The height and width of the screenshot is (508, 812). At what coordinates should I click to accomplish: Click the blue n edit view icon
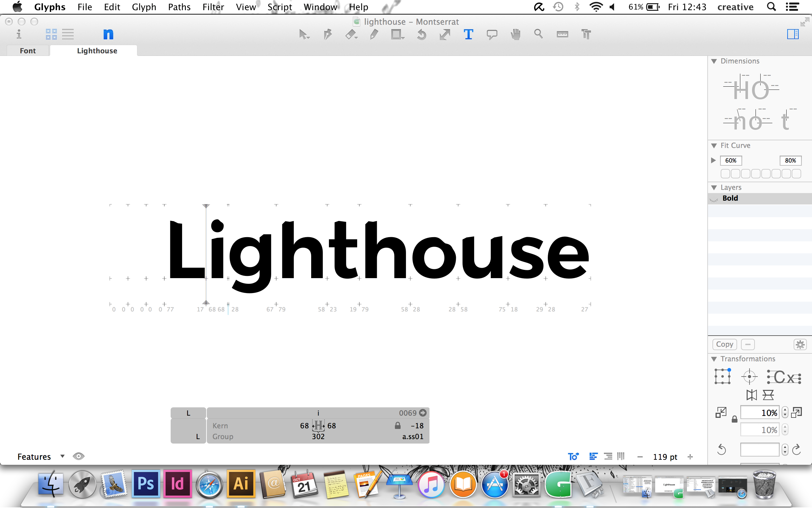[108, 34]
